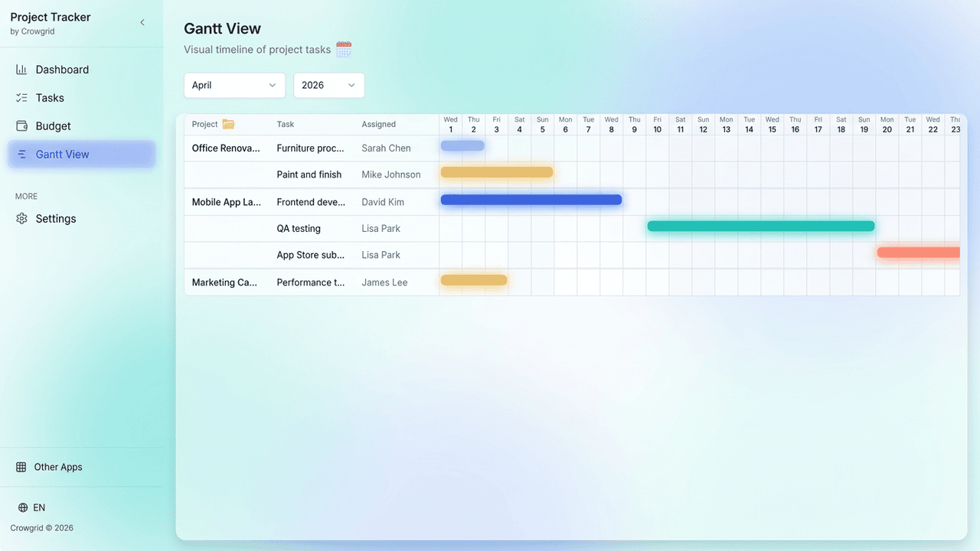Open the 2026 year dropdown

[x=328, y=85]
